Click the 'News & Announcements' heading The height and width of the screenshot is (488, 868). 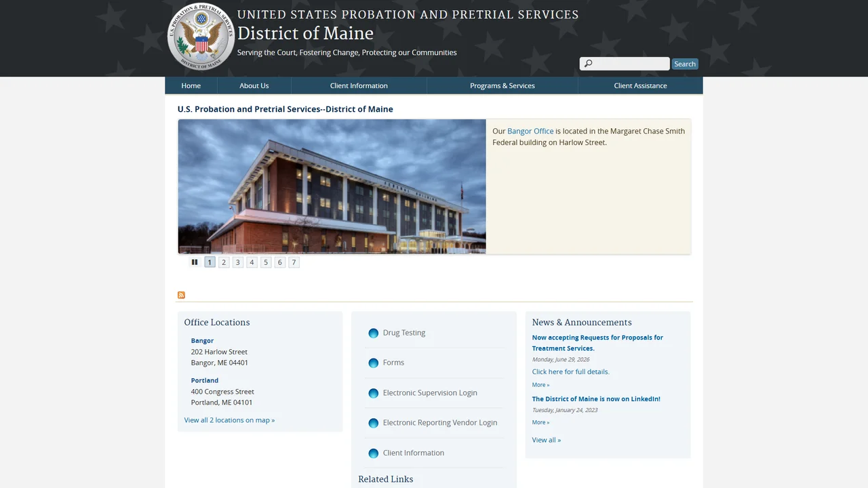coord(582,323)
